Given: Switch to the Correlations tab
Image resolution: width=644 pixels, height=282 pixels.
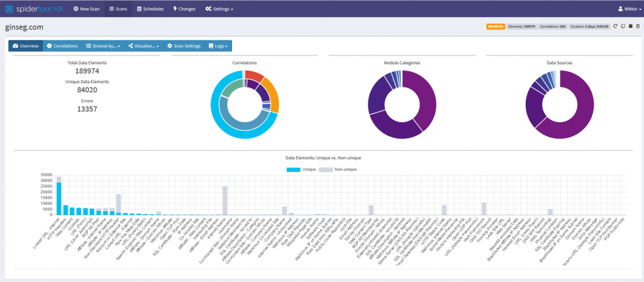Looking at the screenshot, I should [x=62, y=45].
